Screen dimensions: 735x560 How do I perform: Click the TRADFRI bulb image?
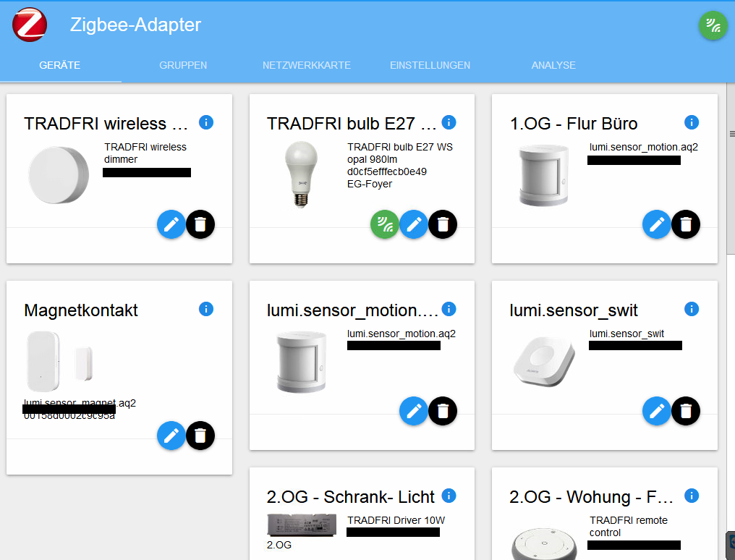click(x=302, y=175)
